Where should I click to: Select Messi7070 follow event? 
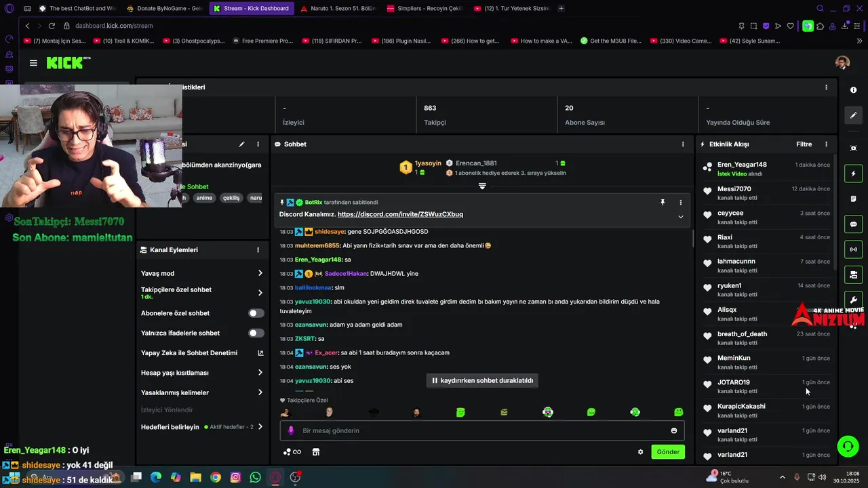point(766,193)
